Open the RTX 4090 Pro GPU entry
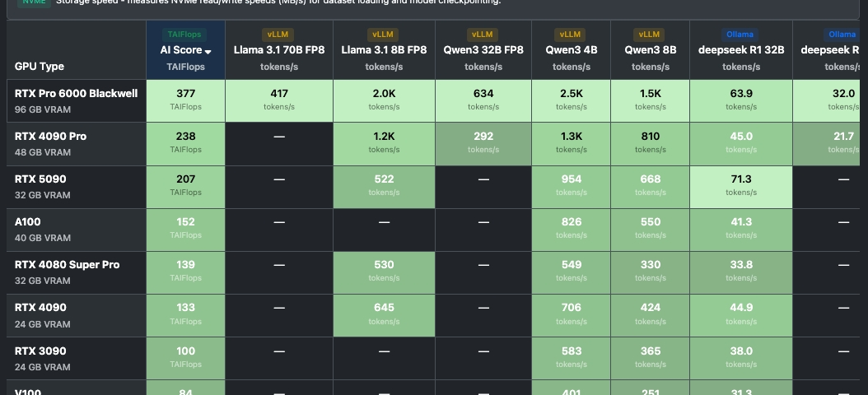Viewport: 868px width, 395px height. coord(50,137)
